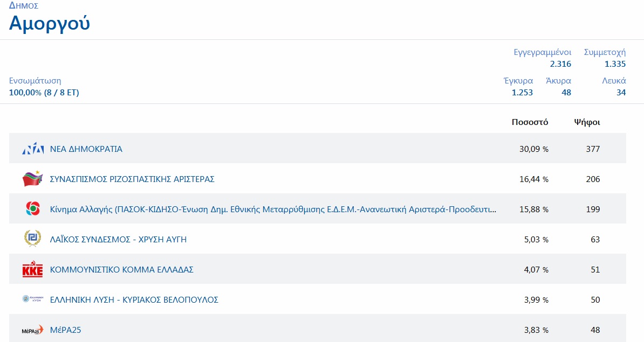
Task: Click the Χρυσή Αυγή wreath logo
Action: [32, 239]
